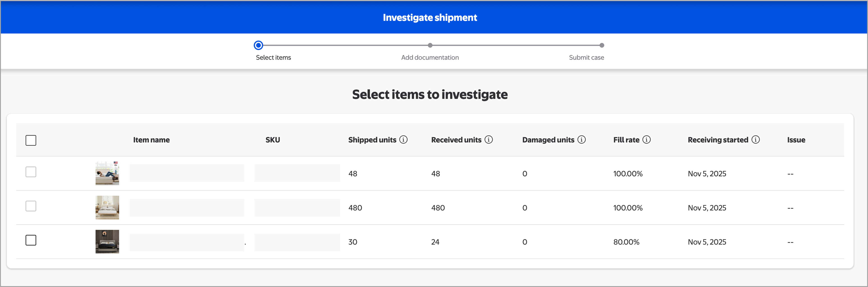
Task: Click the Item name column header
Action: pyautogui.click(x=151, y=140)
